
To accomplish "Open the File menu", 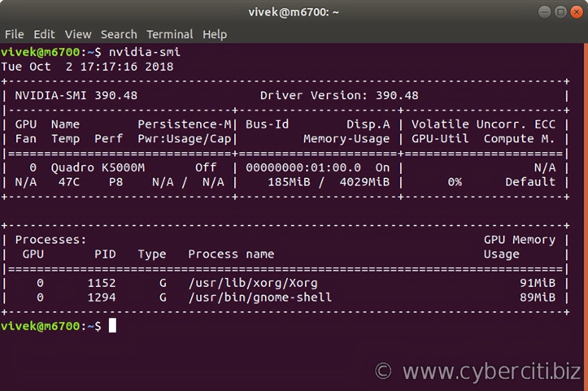I will (14, 34).
